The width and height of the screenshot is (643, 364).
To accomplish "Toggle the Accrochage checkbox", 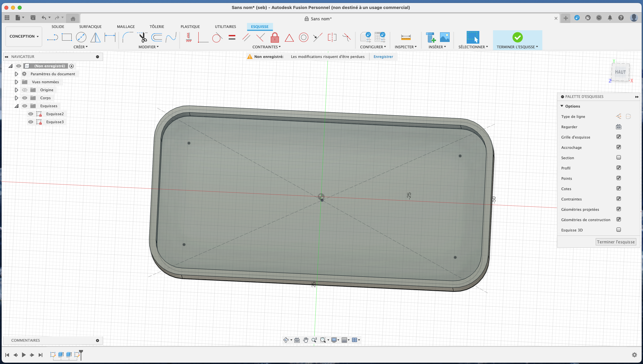I will (619, 147).
